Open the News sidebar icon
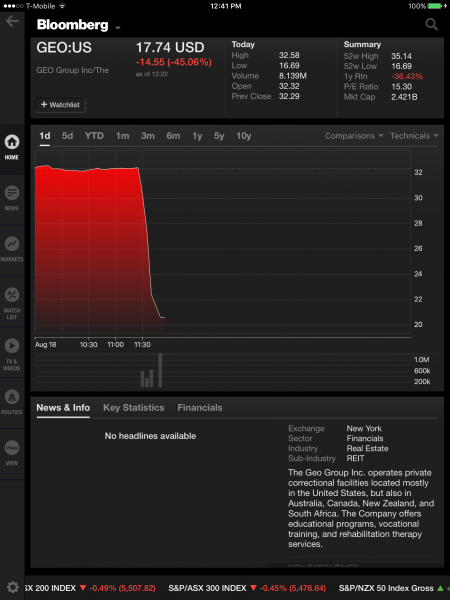The image size is (450, 600). tap(12, 199)
